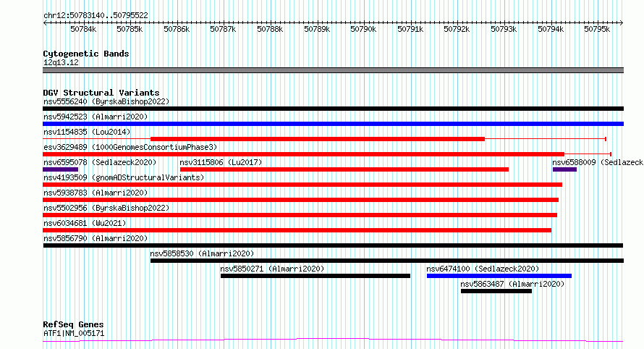
Task: Click the gray 12q13.12 cytoband bar
Action: [333, 70]
